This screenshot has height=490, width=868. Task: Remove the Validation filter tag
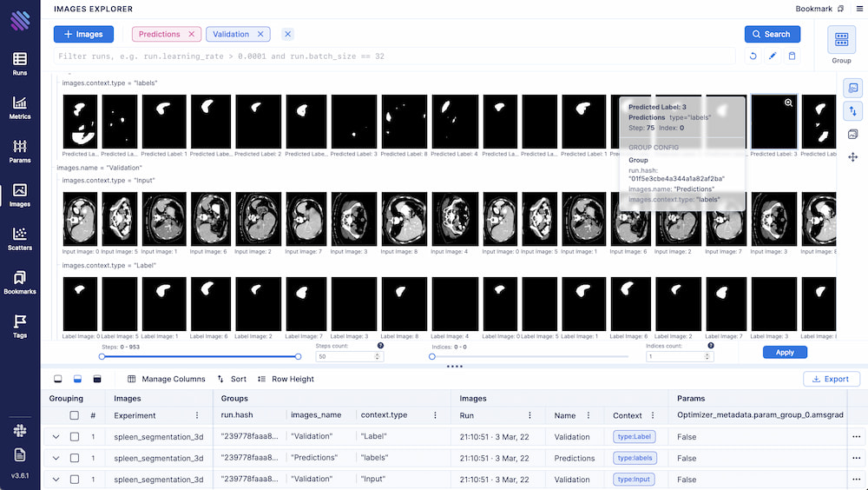coord(260,34)
